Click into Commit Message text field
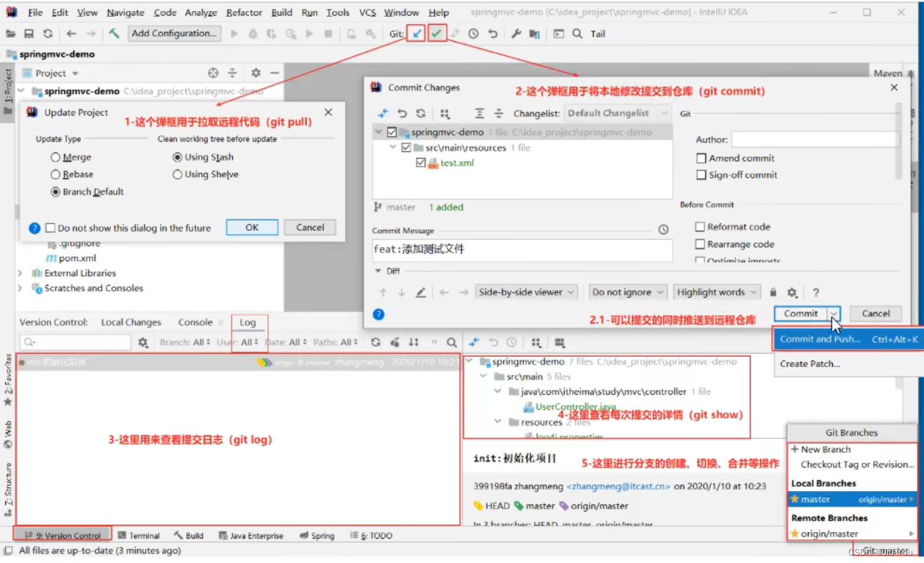Viewport: 924px width, 563px height. [522, 250]
